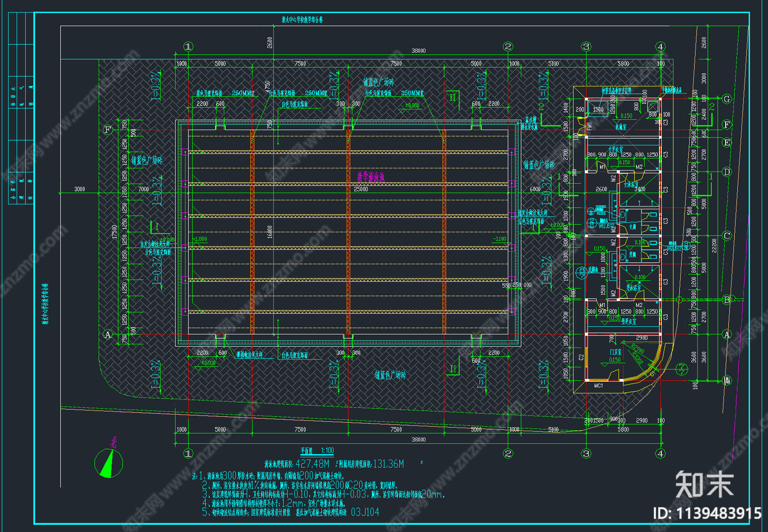Click the MC1 door-window tag
The image size is (768, 532).
click(599, 386)
